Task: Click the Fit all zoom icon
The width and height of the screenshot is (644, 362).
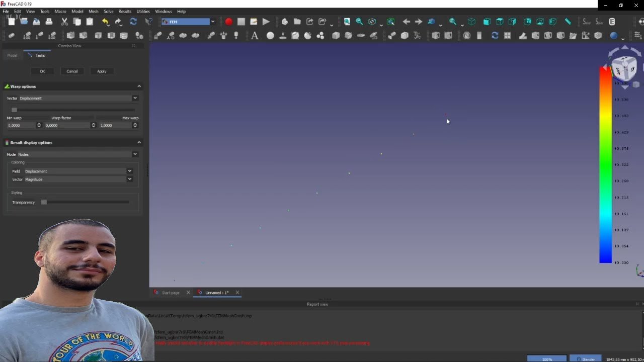Action: point(347,22)
